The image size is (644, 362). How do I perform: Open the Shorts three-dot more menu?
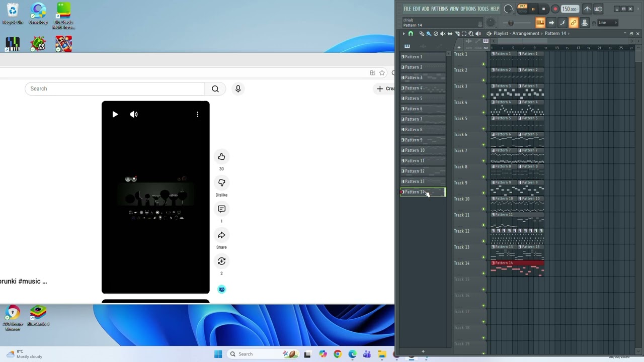pos(197,114)
